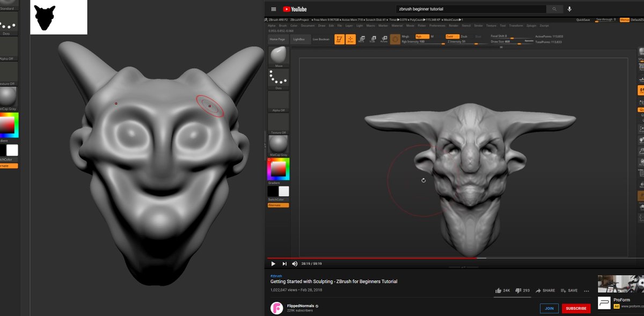The width and height of the screenshot is (644, 316).
Task: Click the Draw mode button in video
Action: (350, 39)
